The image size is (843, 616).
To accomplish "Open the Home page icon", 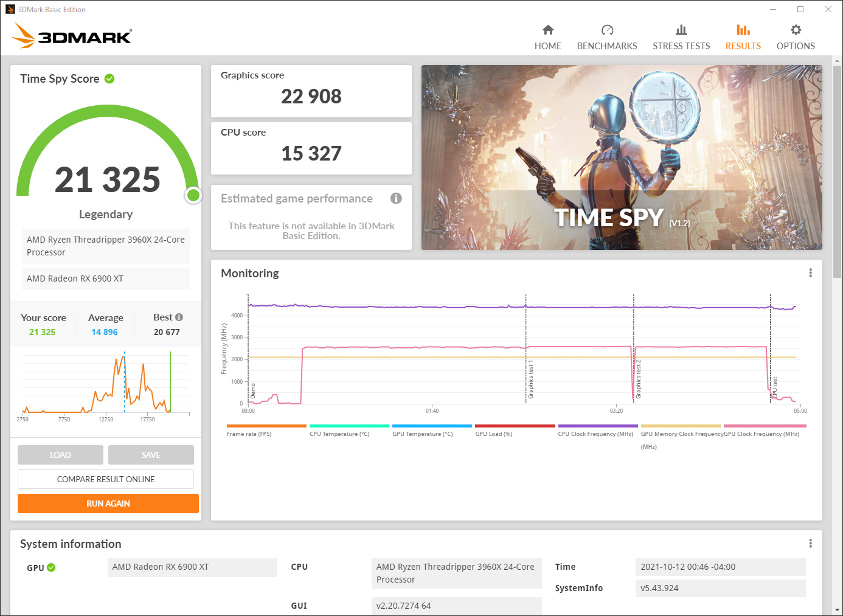I will pyautogui.click(x=547, y=30).
